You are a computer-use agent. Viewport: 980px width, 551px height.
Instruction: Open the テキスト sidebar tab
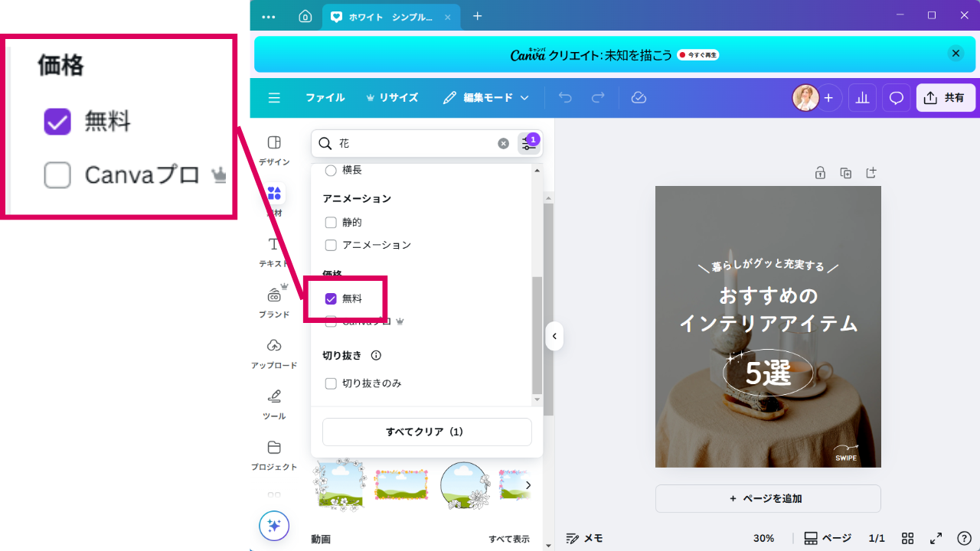pos(273,252)
